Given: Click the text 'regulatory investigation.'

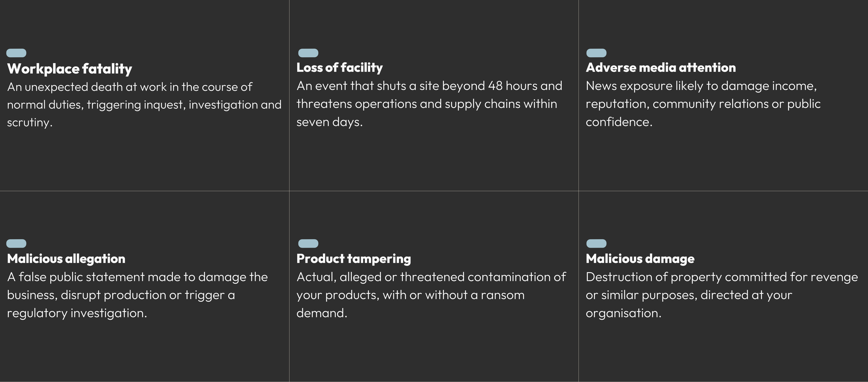Looking at the screenshot, I should 77,313.
